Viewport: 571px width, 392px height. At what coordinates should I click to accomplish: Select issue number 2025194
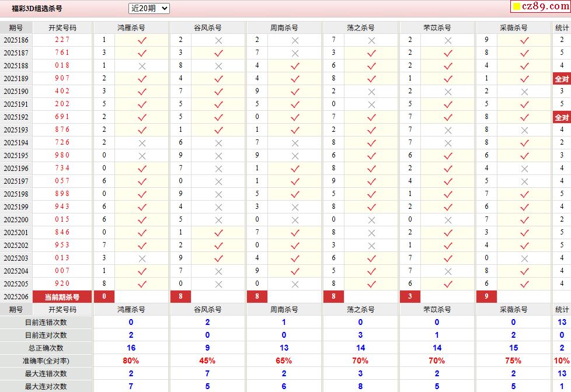click(x=16, y=143)
